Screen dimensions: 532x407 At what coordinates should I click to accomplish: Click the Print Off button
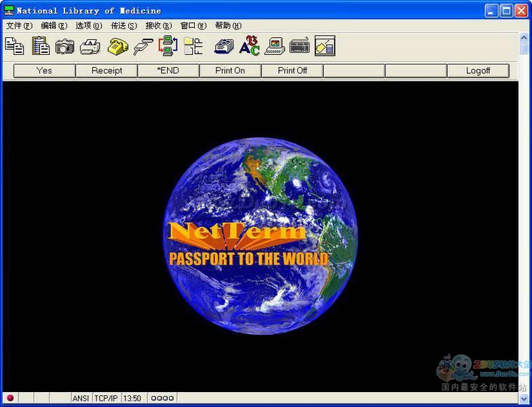(292, 71)
